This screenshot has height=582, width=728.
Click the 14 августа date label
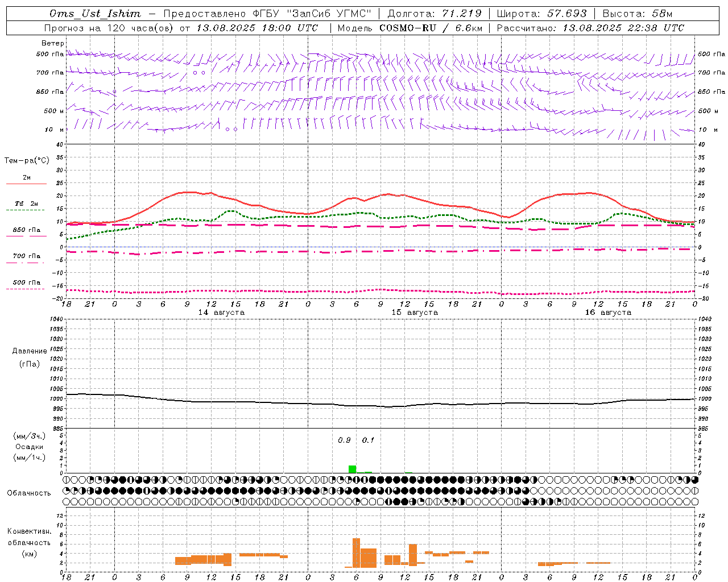point(221,313)
